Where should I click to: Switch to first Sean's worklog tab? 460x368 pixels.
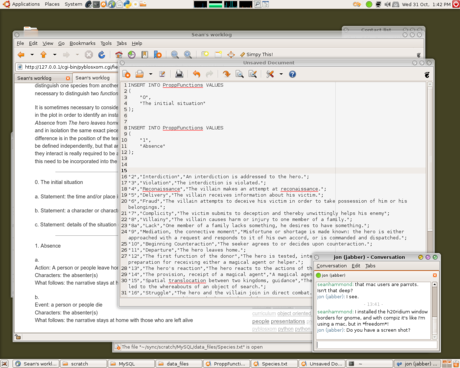pyautogui.click(x=34, y=78)
